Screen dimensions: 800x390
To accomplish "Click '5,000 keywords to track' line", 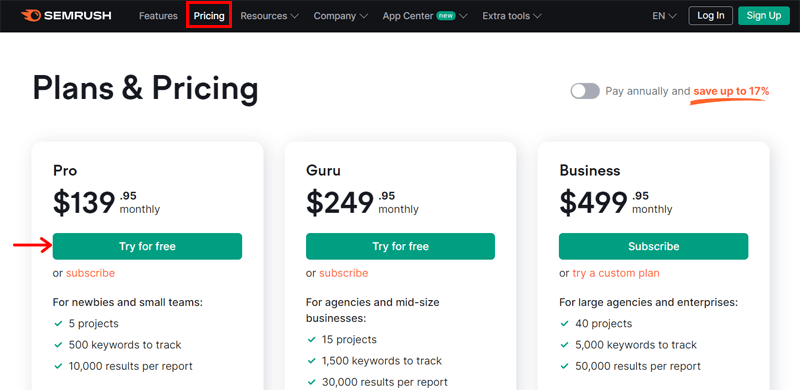I will click(x=636, y=345).
